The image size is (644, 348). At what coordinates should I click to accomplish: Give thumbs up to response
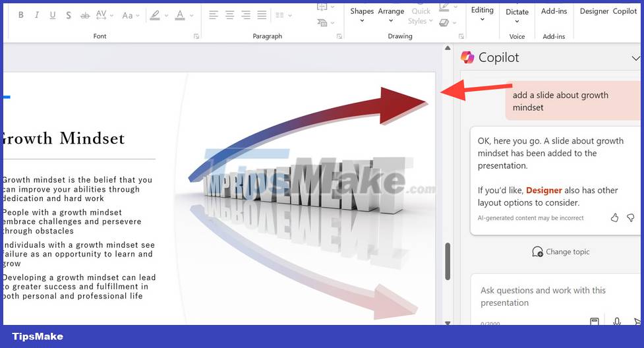pos(614,217)
